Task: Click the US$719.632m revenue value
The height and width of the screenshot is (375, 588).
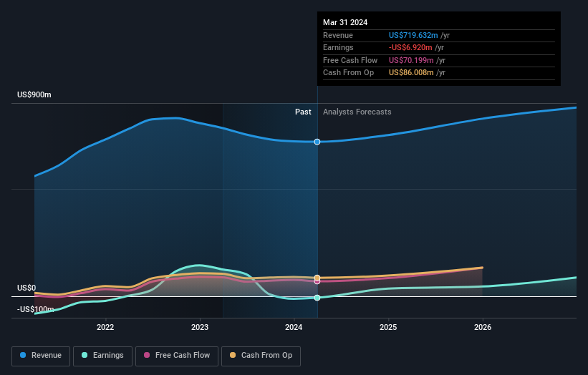Action: point(413,35)
